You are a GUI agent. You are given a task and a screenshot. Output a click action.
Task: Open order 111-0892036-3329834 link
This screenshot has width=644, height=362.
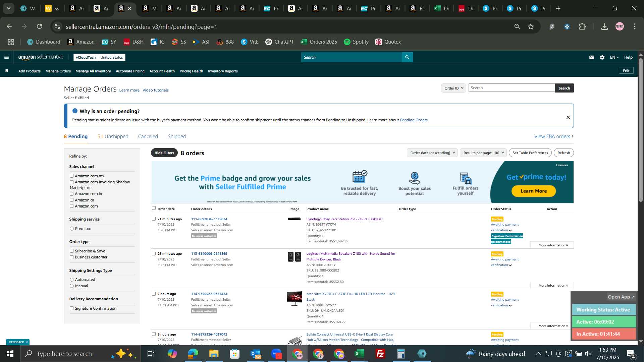pyautogui.click(x=209, y=219)
